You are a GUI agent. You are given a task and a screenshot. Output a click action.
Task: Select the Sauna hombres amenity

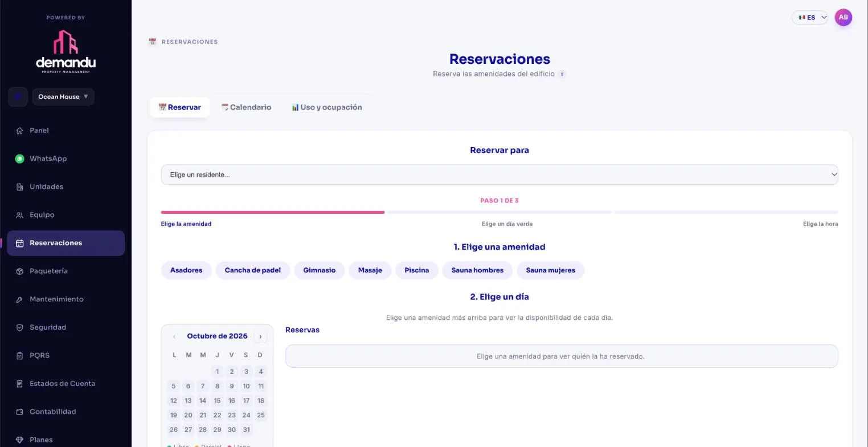pos(477,270)
